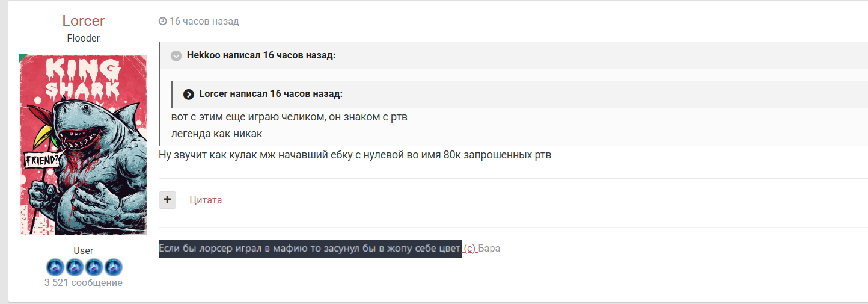Click the green online status indicator on avatar
Viewport: 868px width, 304px height.
click(23, 58)
